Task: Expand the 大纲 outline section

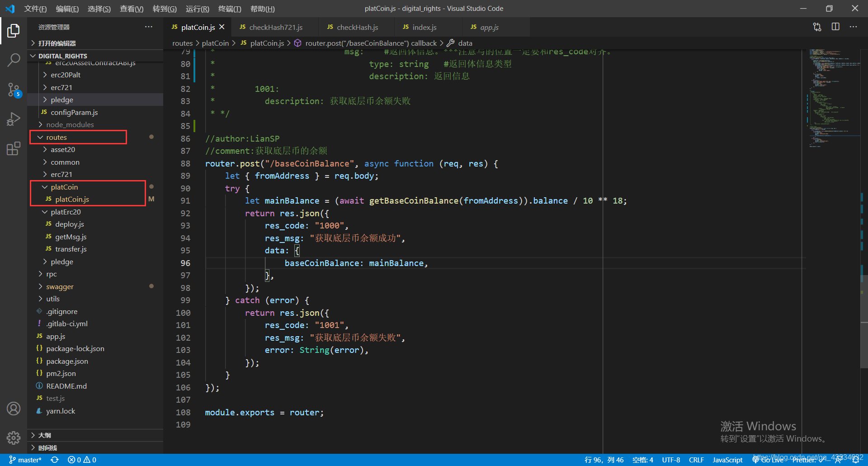Action: pos(95,435)
